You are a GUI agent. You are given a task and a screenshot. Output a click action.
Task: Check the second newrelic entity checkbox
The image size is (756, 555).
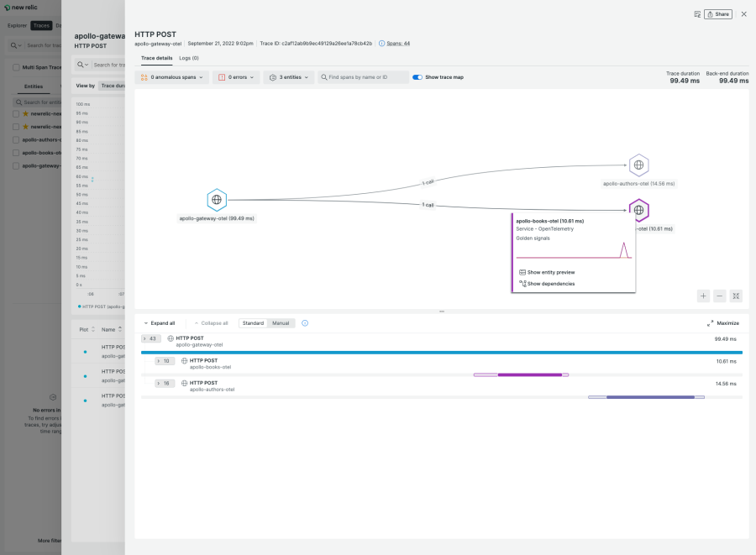coord(16,127)
